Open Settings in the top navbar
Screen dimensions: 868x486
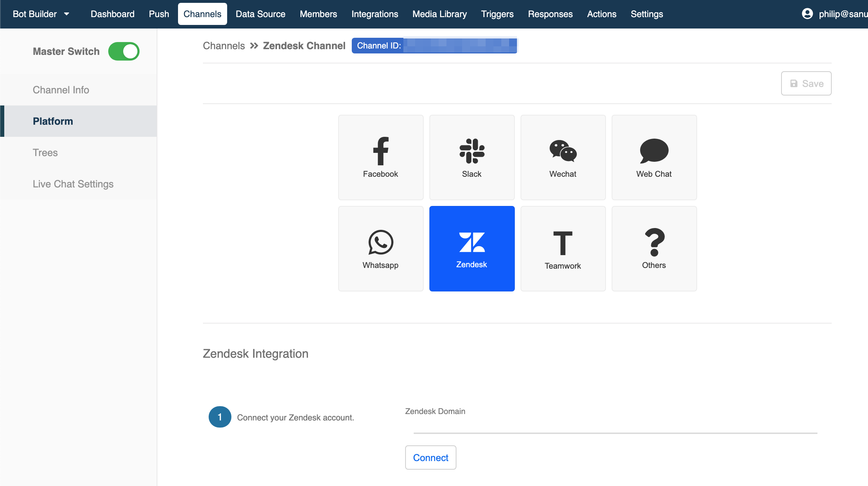point(647,14)
